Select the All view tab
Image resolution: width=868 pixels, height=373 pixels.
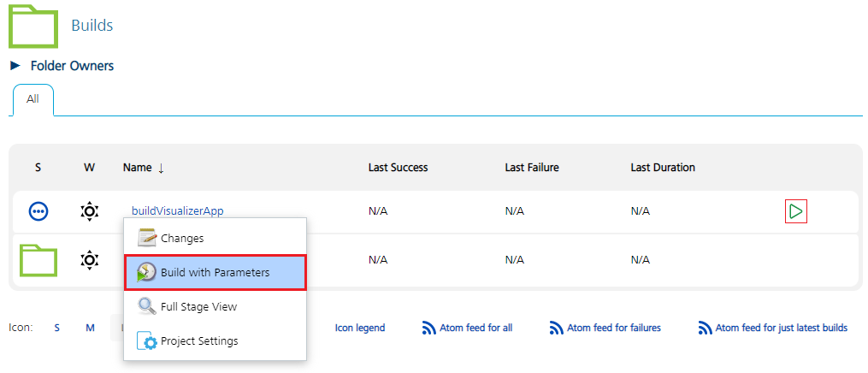[32, 99]
